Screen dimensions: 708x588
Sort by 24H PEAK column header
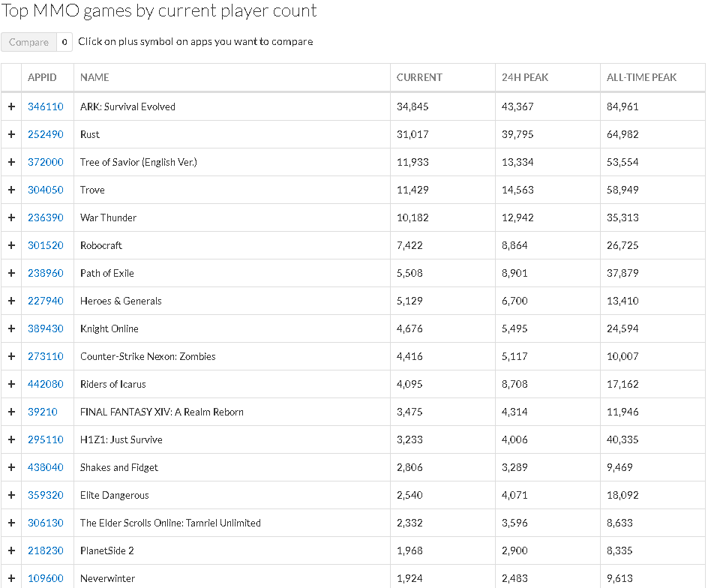525,77
